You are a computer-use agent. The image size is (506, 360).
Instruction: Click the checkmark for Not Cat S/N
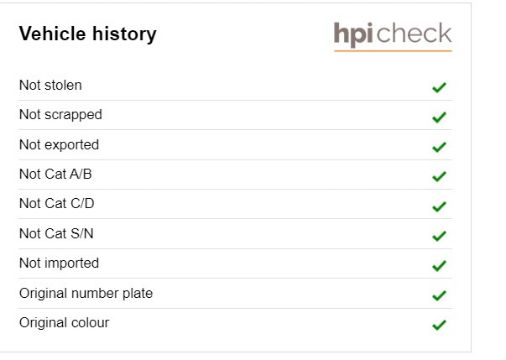pyautogui.click(x=439, y=236)
